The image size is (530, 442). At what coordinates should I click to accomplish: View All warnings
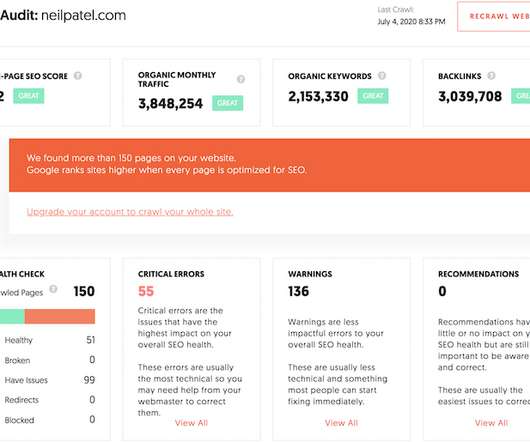pos(341,423)
